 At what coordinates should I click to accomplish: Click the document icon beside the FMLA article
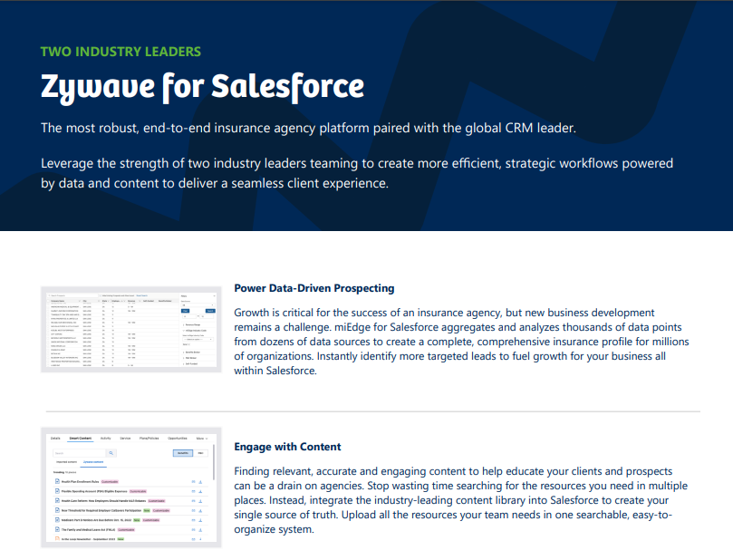(55, 529)
